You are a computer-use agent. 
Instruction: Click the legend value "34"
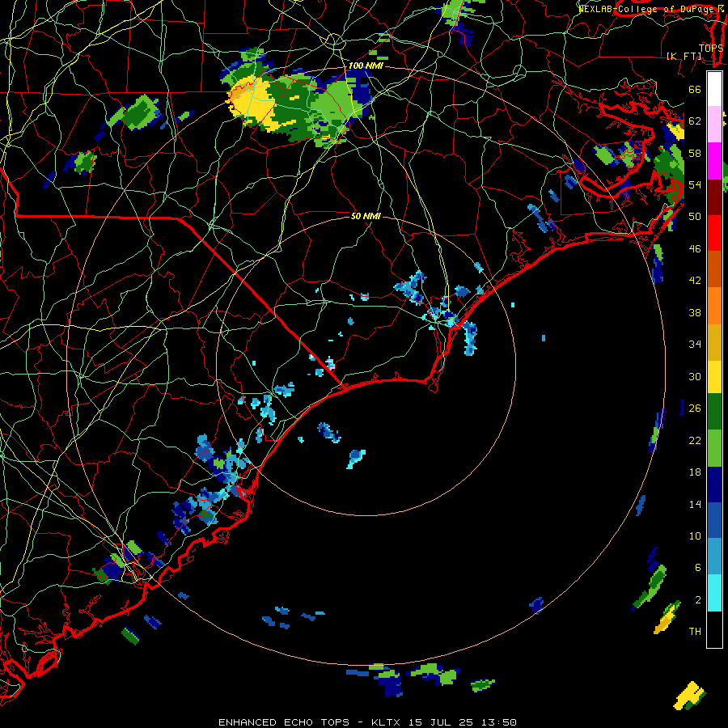point(695,345)
